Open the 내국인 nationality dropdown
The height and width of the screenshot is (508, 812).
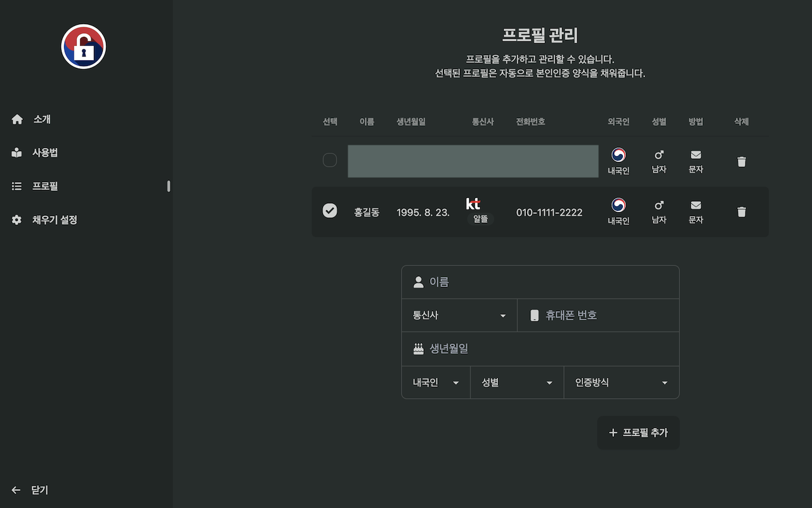coord(436,383)
